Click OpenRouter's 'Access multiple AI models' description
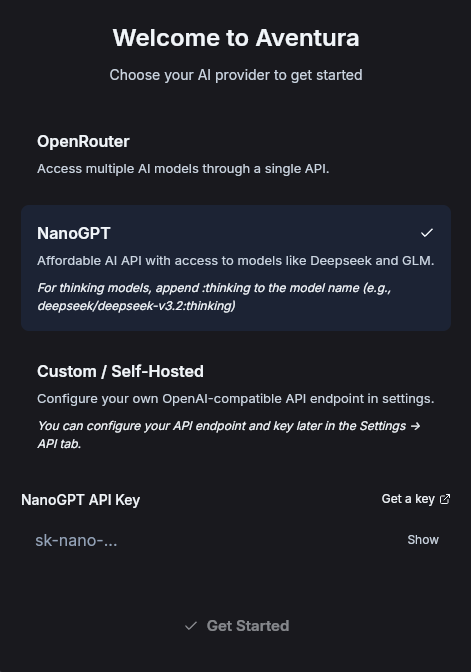This screenshot has width=471, height=672. click(183, 169)
